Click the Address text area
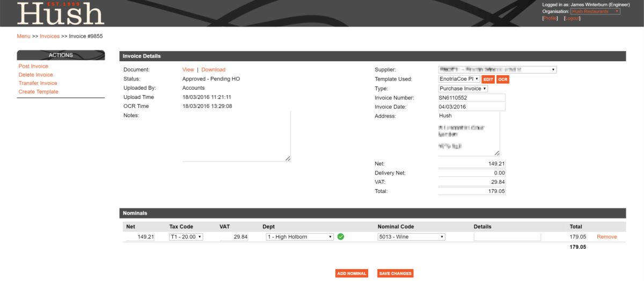 469,134
